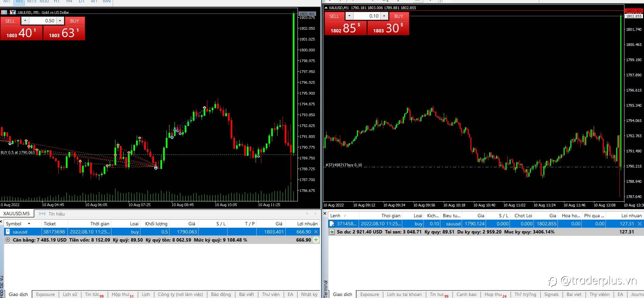
Task: Click SELL on the XAUUSD, M5 chart
Action: [x=10, y=21]
